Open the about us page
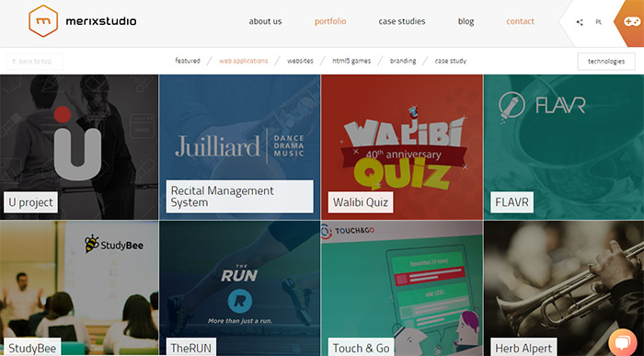This screenshot has height=356, width=644. [265, 21]
